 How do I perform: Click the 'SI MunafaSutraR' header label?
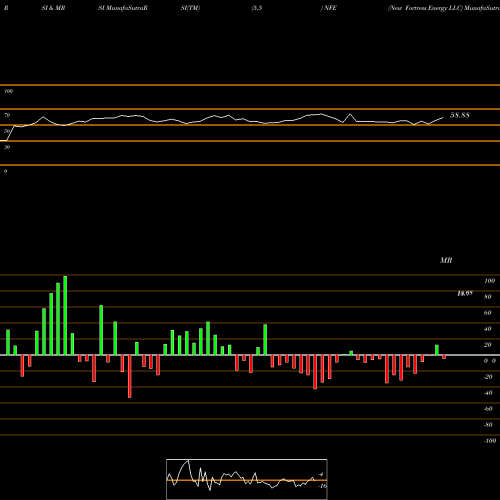123,8
